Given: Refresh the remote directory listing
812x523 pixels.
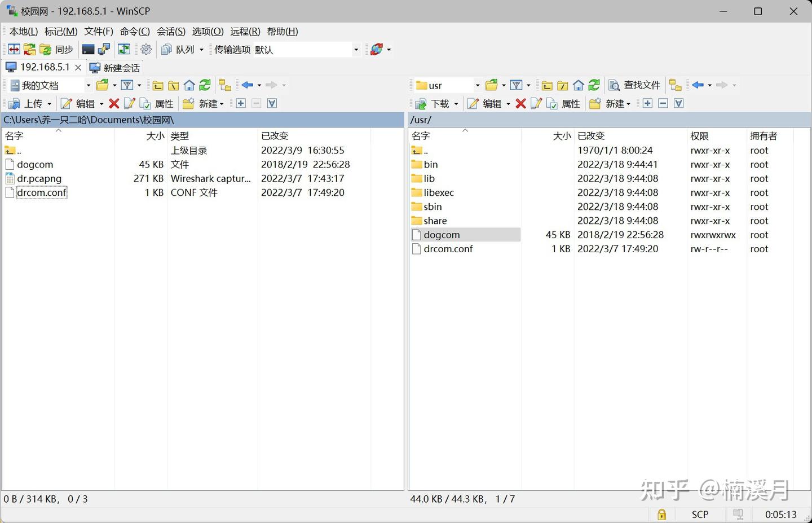Looking at the screenshot, I should pyautogui.click(x=594, y=85).
